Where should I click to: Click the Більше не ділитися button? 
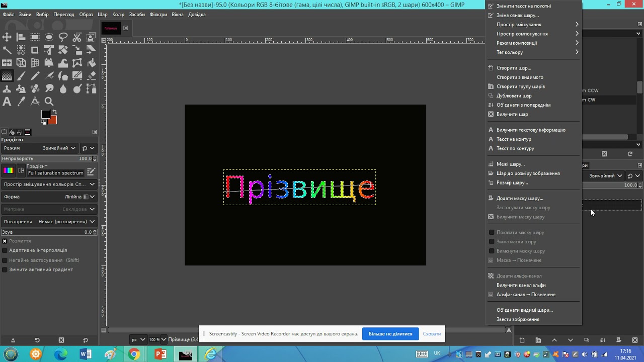pyautogui.click(x=390, y=334)
